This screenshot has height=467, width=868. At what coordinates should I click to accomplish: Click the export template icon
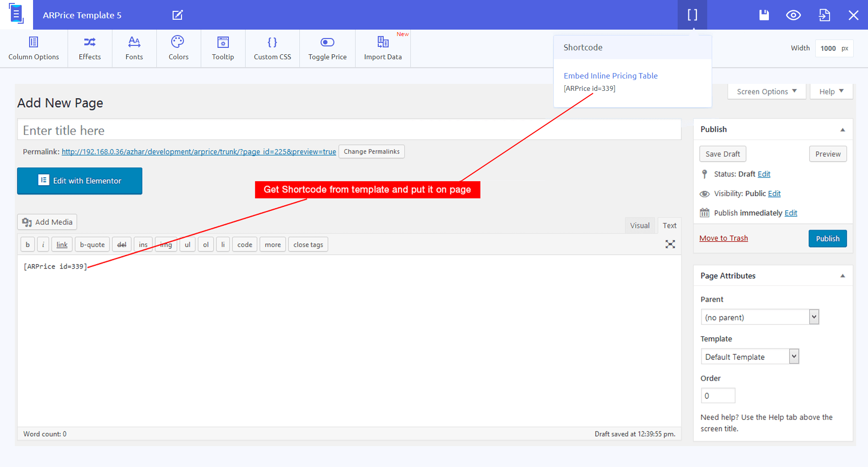coord(824,15)
